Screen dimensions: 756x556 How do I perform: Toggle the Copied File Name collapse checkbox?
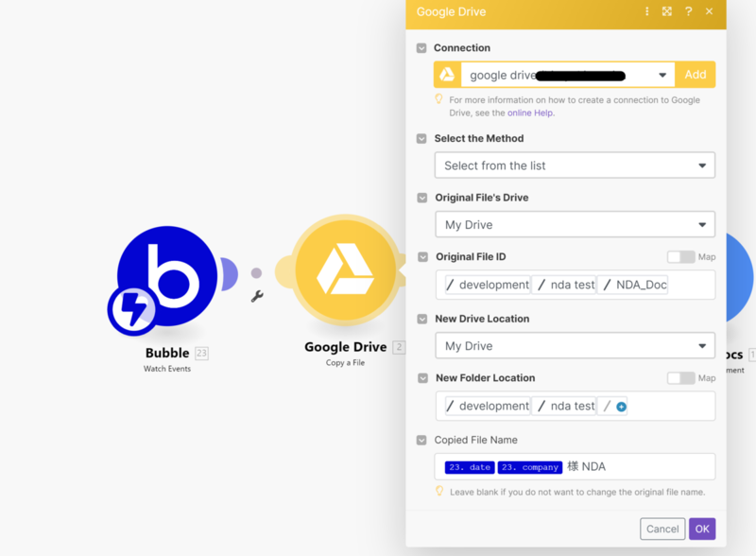click(x=421, y=441)
